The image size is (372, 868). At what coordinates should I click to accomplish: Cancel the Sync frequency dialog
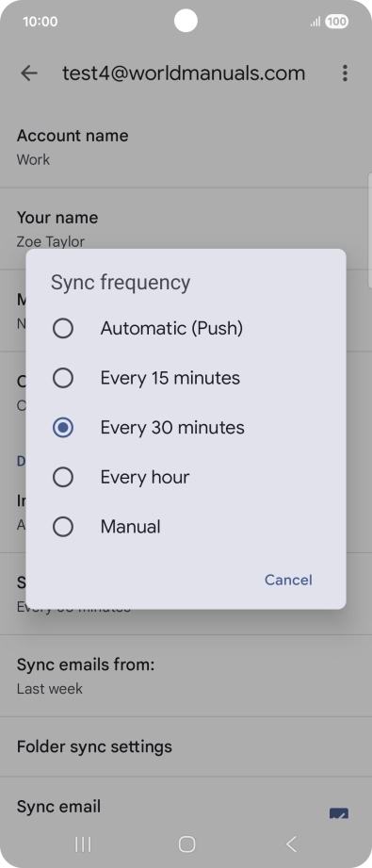pyautogui.click(x=288, y=580)
